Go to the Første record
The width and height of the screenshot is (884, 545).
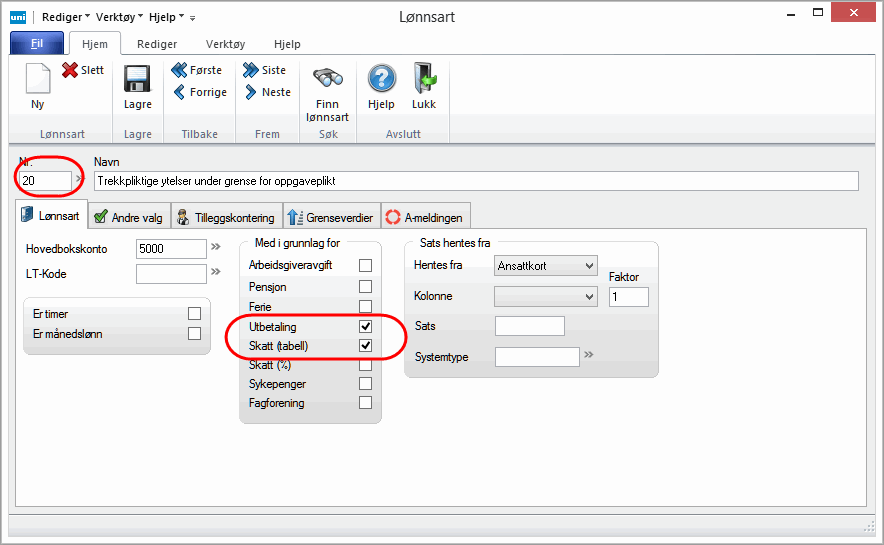click(x=180, y=70)
